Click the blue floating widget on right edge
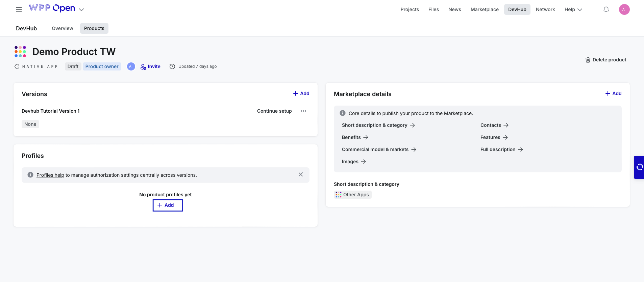The width and height of the screenshot is (644, 282). (639, 167)
